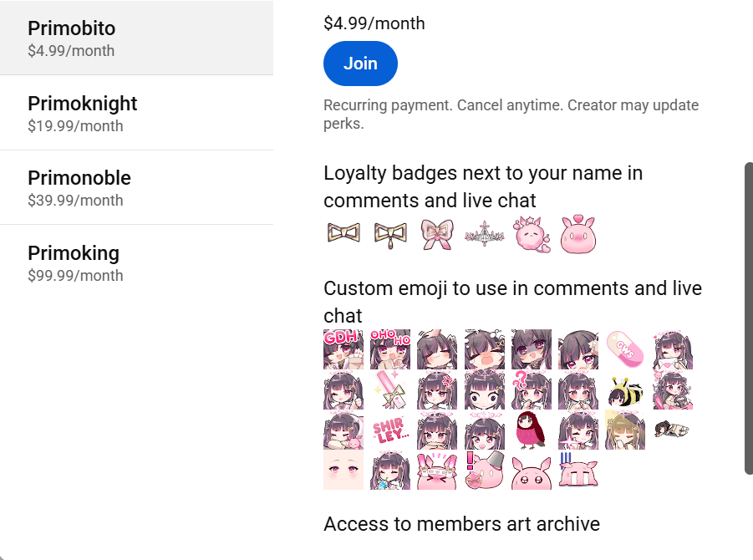
Task: Click the blue Join button
Action: (360, 64)
